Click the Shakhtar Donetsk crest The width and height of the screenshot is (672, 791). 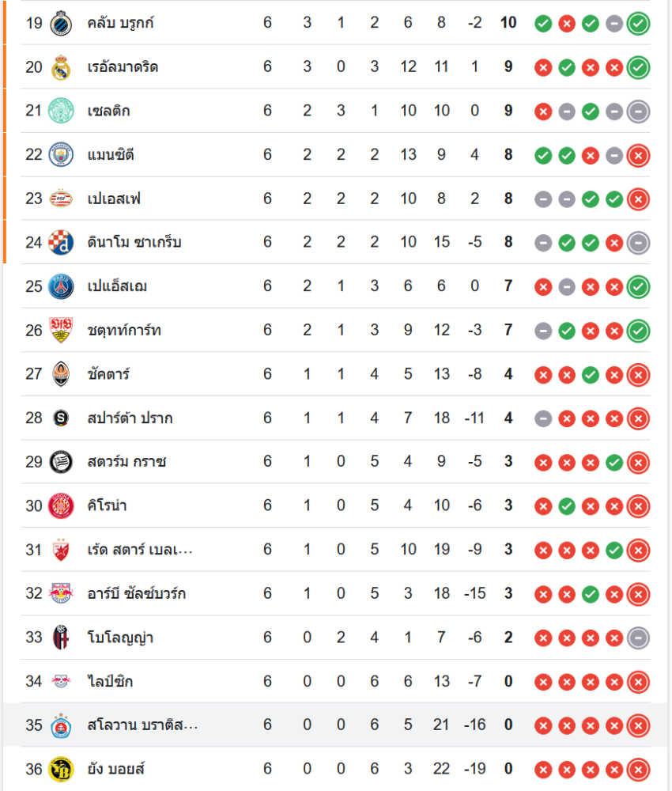coord(60,374)
